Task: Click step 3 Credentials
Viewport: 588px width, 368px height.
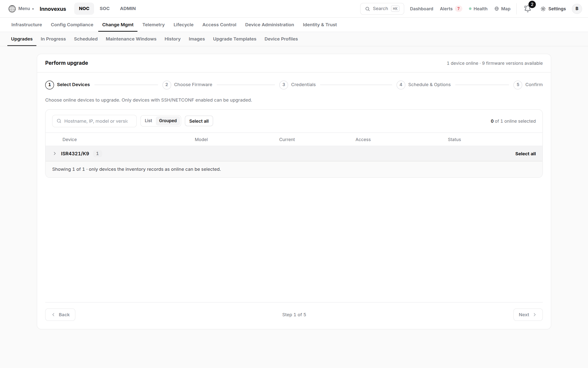Action: 297,85
